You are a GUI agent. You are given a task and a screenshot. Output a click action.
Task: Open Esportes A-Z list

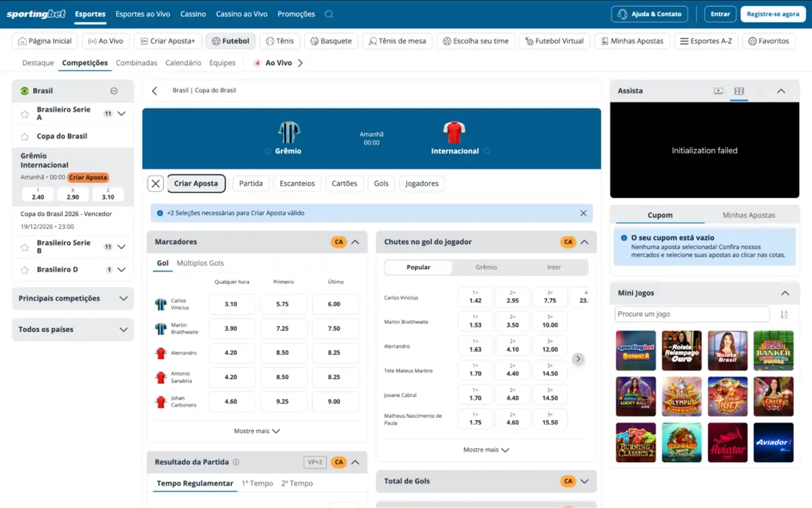(706, 41)
